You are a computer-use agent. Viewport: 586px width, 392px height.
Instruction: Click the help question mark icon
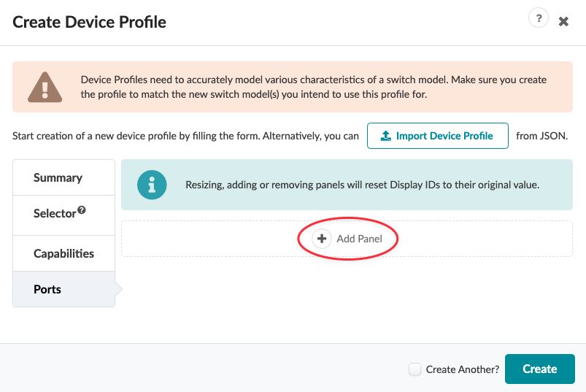tap(538, 19)
